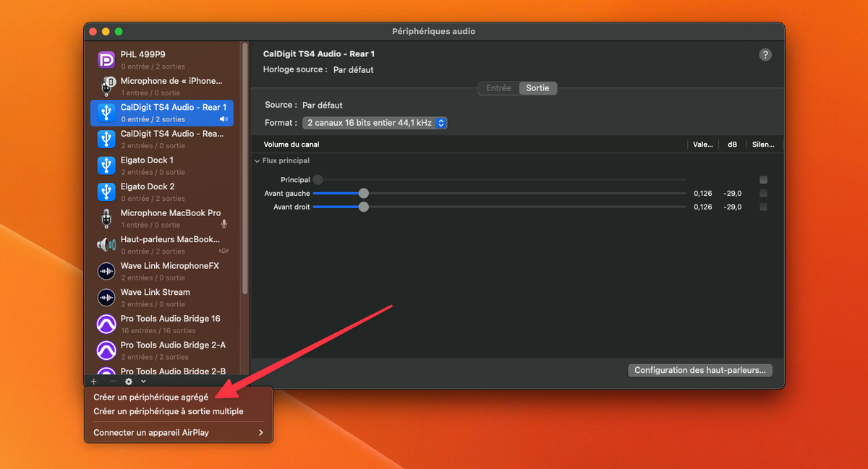This screenshot has width=868, height=469.
Task: Click the Elgato Dock 2 USB icon
Action: pyautogui.click(x=106, y=192)
